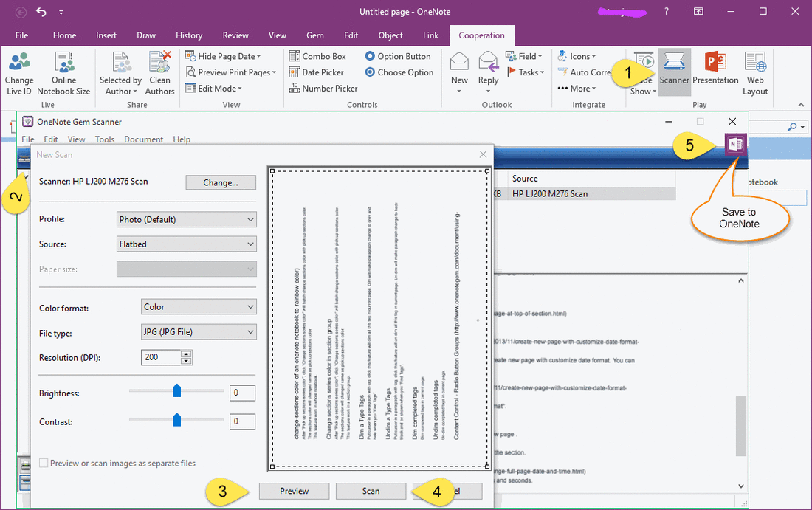This screenshot has height=510, width=812.
Task: Switch to the Object ribbon tab
Action: [x=390, y=35]
